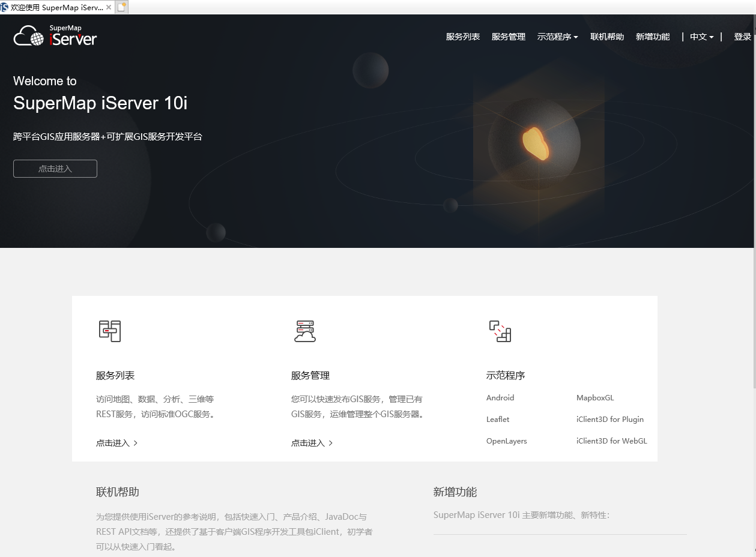Click the 您可以快速发布GIS服务 description text
This screenshot has width=756, height=557.
coord(358,406)
